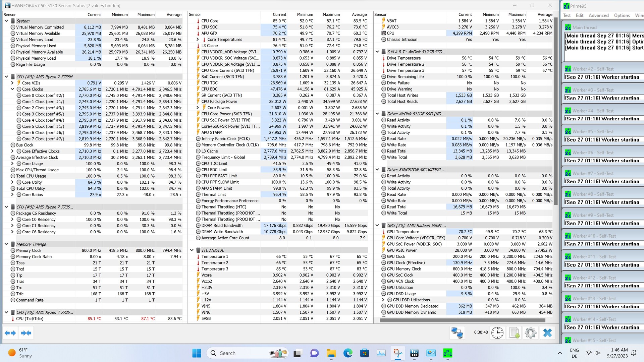Open Teams chat icon on taskbar
The width and height of the screenshot is (644, 362).
point(314,353)
